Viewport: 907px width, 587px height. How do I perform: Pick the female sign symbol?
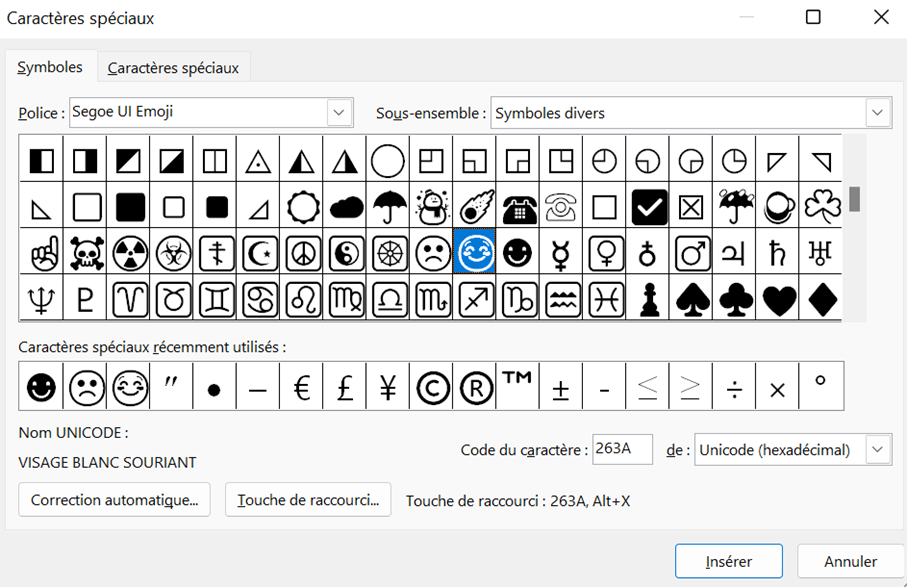click(604, 253)
